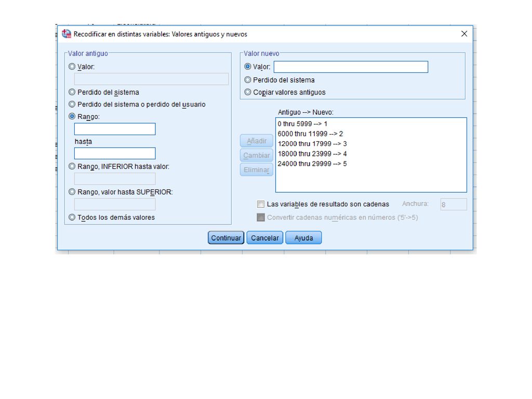Choose 'Rango, INFERIOR hasta valor' option

click(x=72, y=166)
